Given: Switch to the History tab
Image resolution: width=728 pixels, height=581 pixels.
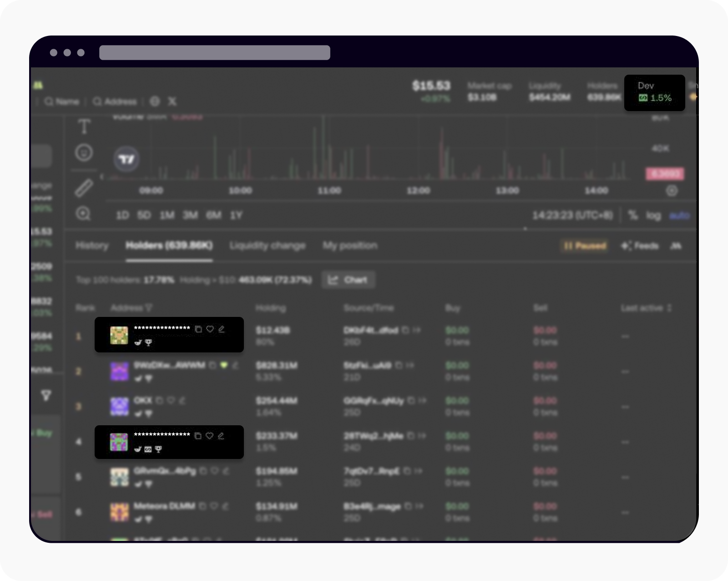Looking at the screenshot, I should click(92, 246).
